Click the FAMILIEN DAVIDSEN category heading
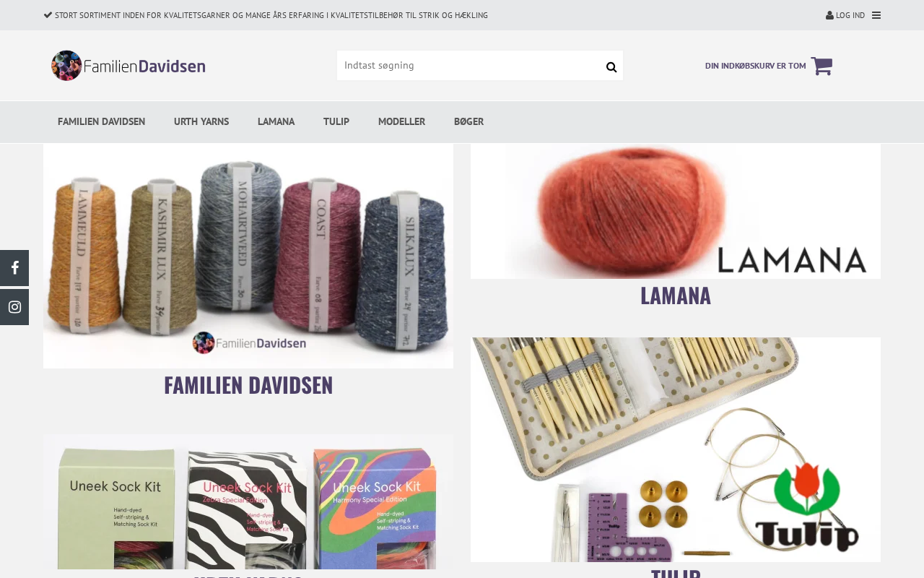 248,385
